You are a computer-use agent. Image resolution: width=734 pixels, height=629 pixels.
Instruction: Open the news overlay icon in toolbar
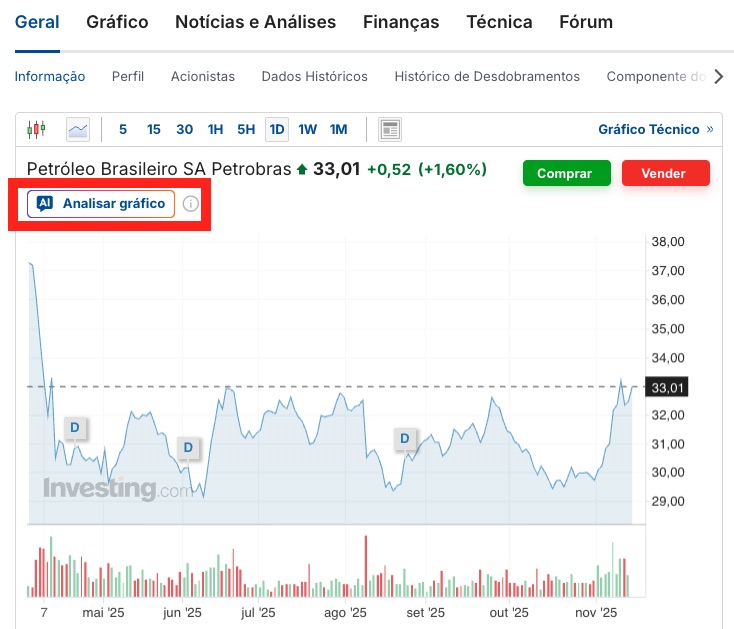(390, 129)
